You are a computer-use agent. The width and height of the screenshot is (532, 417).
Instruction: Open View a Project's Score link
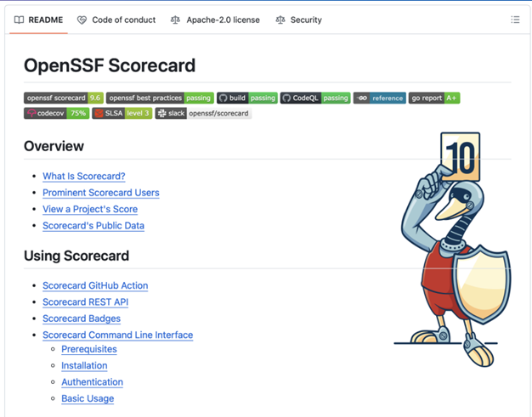90,209
